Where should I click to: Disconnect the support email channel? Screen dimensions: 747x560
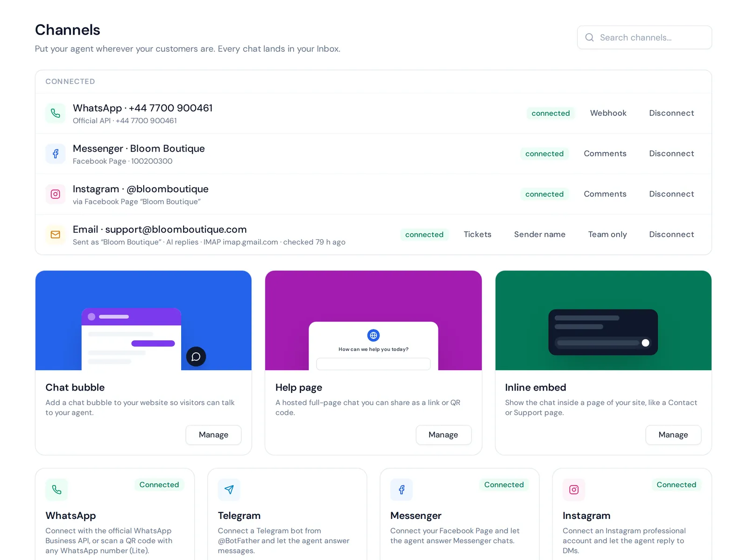click(x=671, y=235)
